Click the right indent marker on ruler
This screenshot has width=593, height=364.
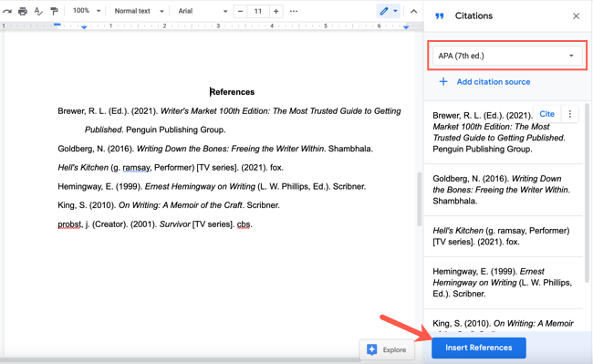pos(406,26)
